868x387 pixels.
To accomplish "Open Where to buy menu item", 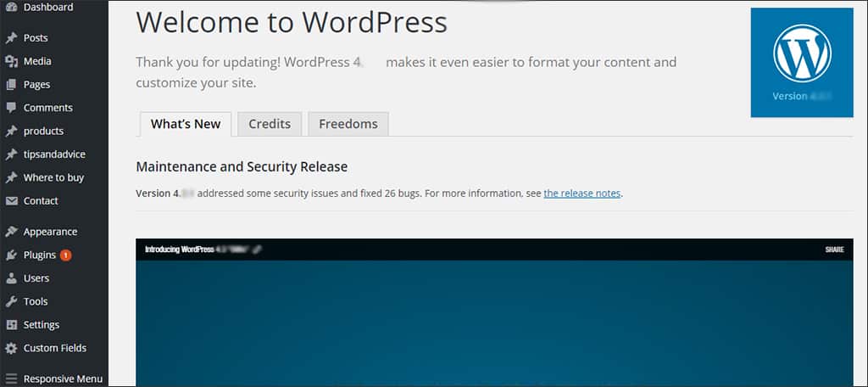I will tap(53, 178).
